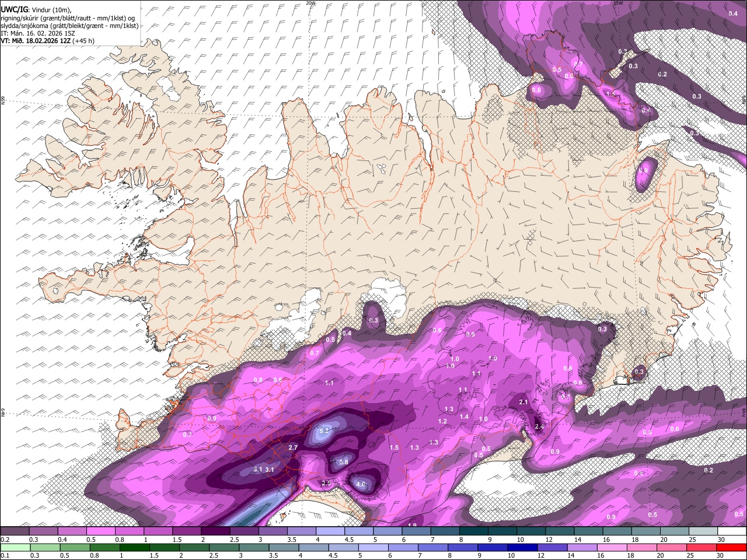Click the '3.8' snowfall value on the map
Image resolution: width=747 pixels, height=560 pixels.
click(x=344, y=462)
